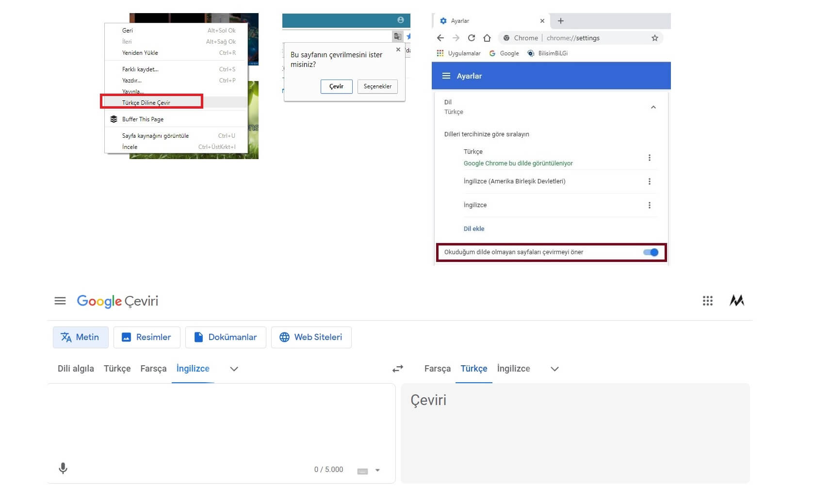Click the translate icon in the address bar
The height and width of the screenshot is (504, 815).
397,36
